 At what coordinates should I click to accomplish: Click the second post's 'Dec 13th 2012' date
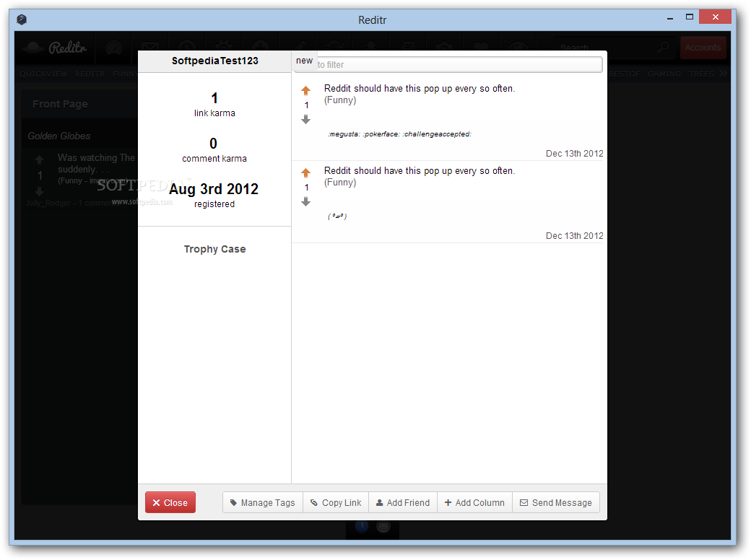tap(574, 236)
